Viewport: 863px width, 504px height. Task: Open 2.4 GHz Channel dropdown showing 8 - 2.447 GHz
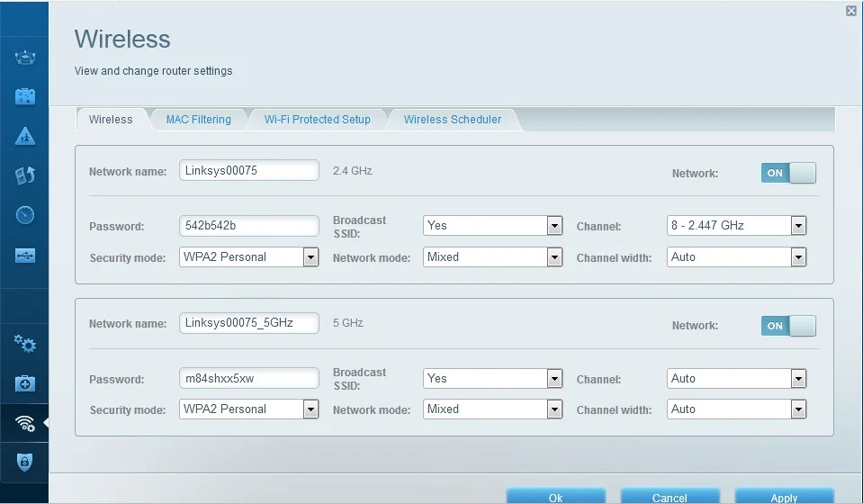click(736, 226)
